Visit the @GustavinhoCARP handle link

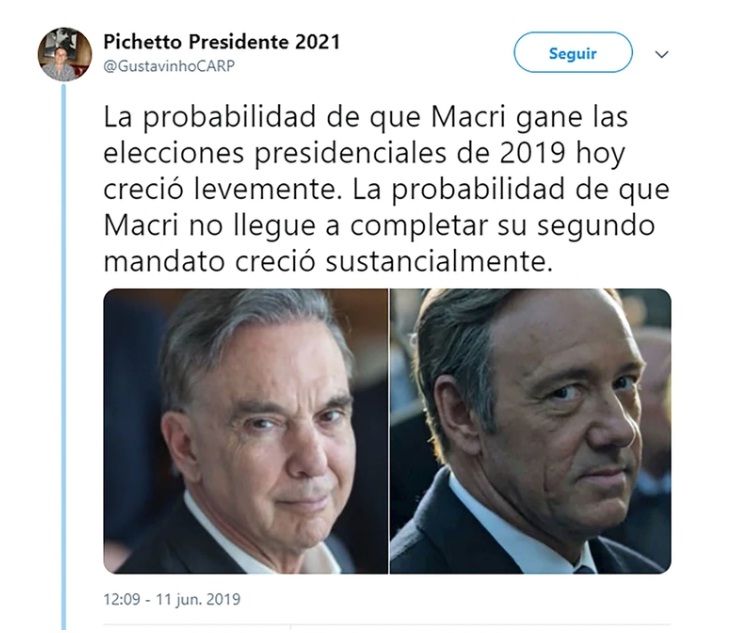169,66
